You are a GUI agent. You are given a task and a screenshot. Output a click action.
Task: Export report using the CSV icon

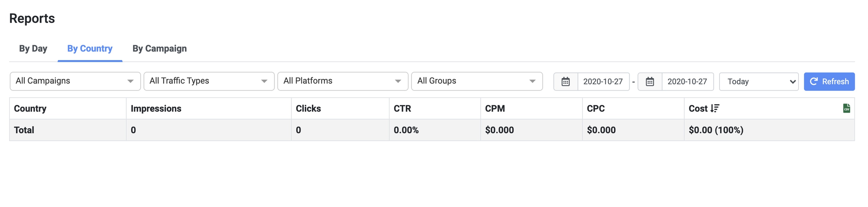pyautogui.click(x=846, y=108)
